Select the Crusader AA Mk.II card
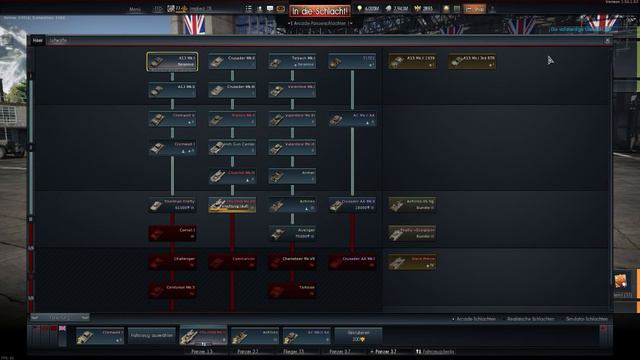 pyautogui.click(x=352, y=204)
